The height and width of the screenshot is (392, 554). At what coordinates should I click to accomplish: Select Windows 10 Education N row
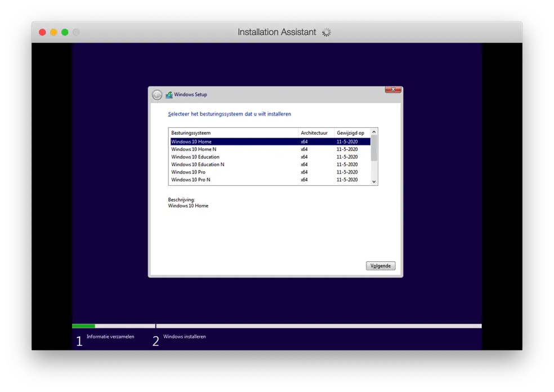(270, 164)
